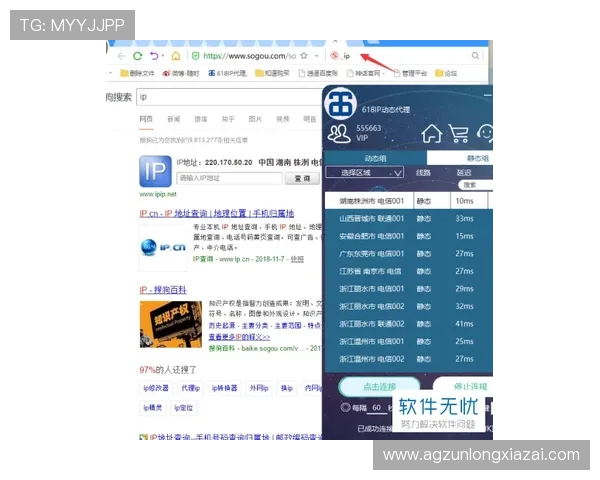600x480 pixels.
Task: Click the 点击连接 connect button
Action: pos(379,387)
